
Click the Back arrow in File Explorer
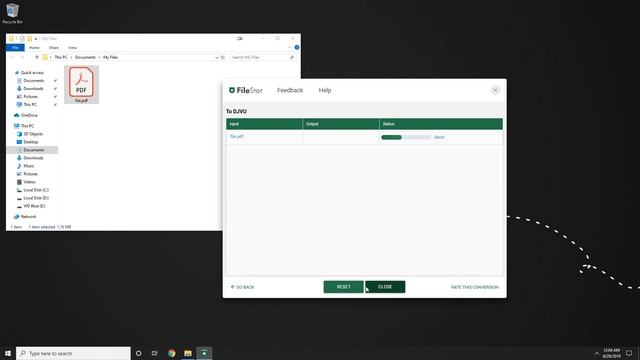tap(12, 57)
